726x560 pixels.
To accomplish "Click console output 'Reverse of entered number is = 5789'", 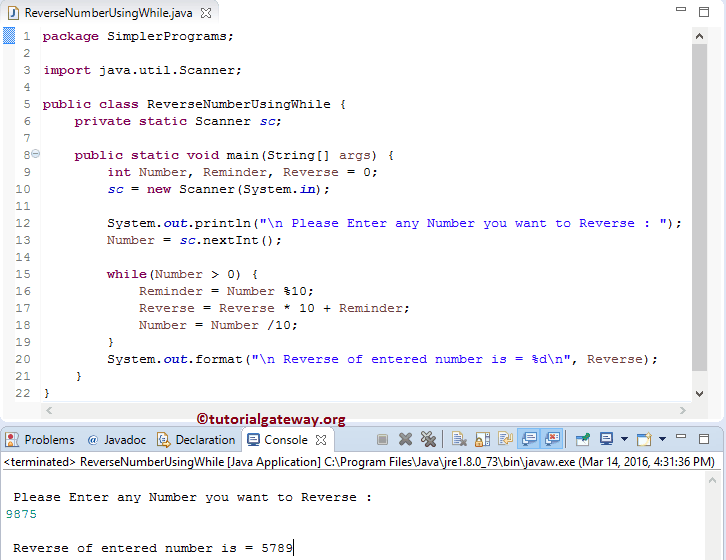I will pos(153,548).
